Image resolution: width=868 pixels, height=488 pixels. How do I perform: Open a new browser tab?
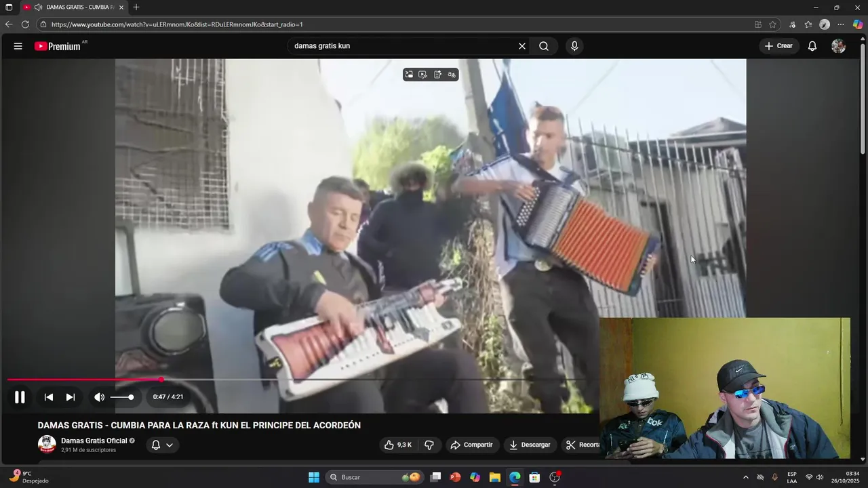(x=136, y=7)
